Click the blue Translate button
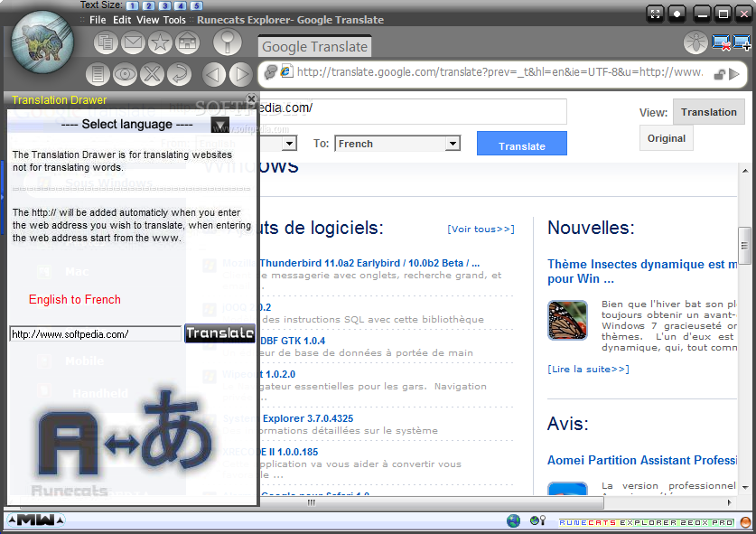The image size is (756, 534). pos(522,144)
